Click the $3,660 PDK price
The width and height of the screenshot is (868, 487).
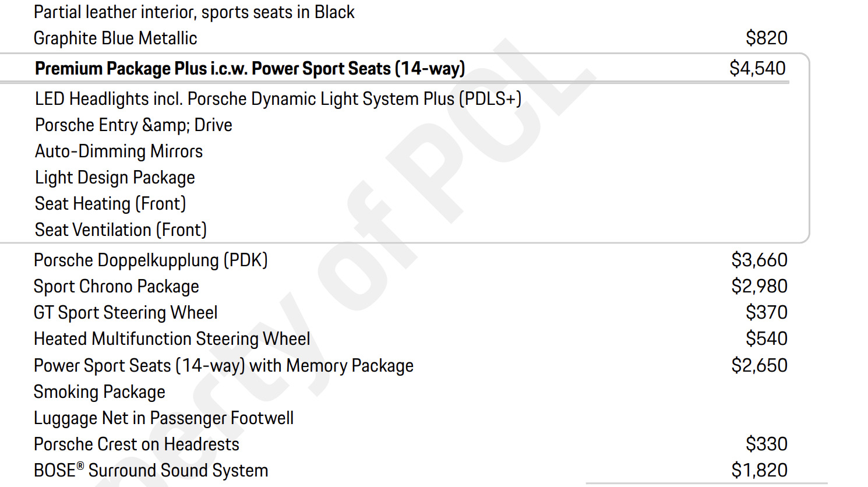[x=759, y=260]
